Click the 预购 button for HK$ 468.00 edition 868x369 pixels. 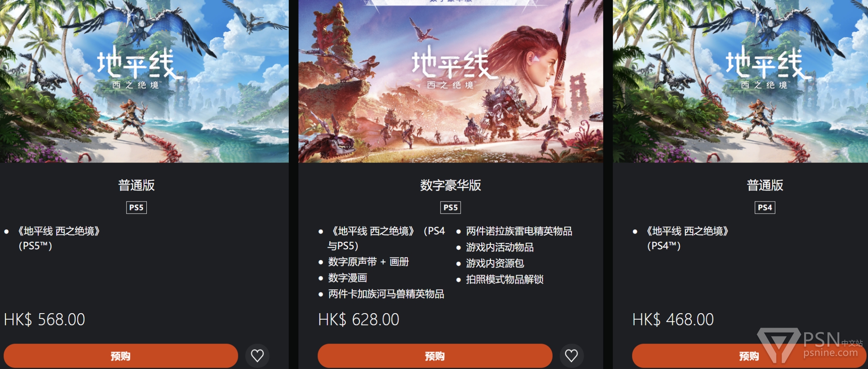[x=749, y=356]
